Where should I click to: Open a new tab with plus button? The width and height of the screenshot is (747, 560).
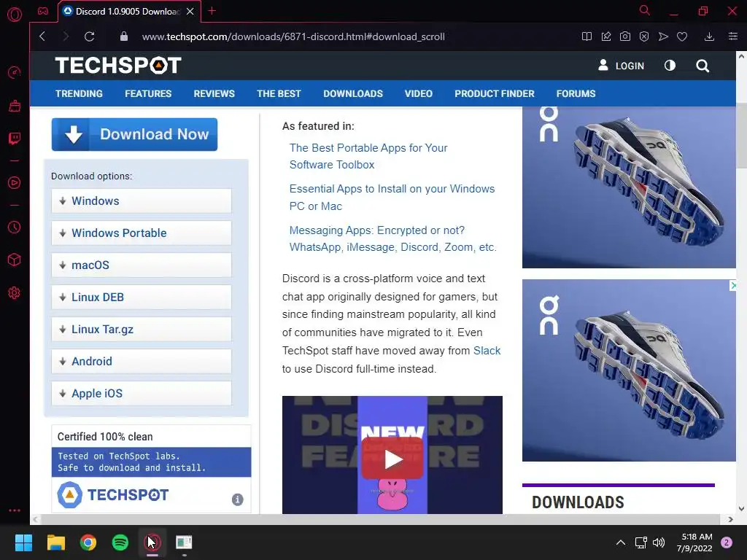pyautogui.click(x=212, y=11)
